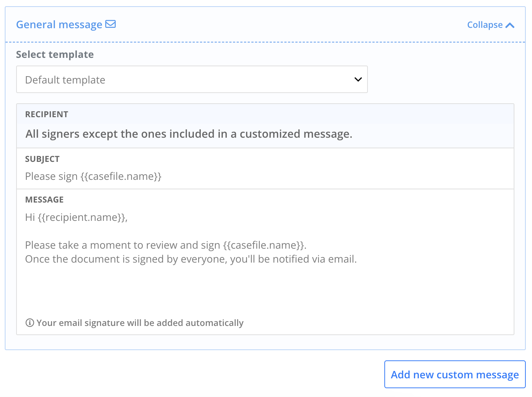Click the subject field with Please sign text

click(265, 176)
